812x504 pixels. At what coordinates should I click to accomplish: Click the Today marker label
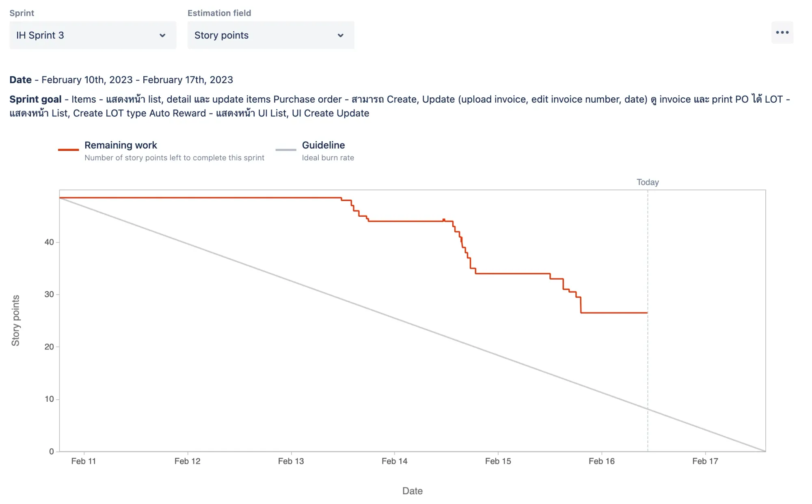tap(648, 182)
